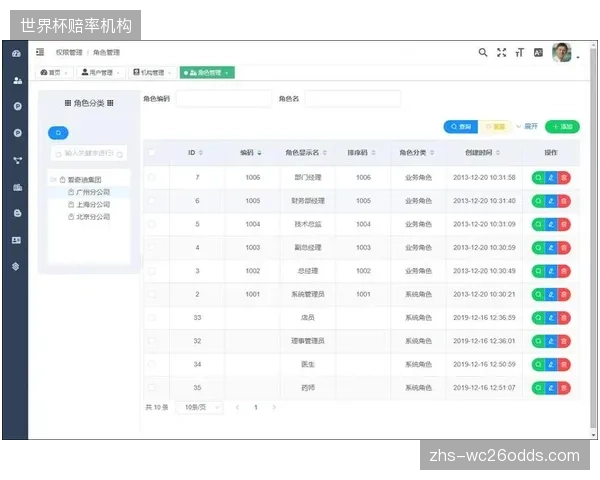Open the user avatar menu
Image resolution: width=600 pixels, height=480 pixels.
click(562, 52)
